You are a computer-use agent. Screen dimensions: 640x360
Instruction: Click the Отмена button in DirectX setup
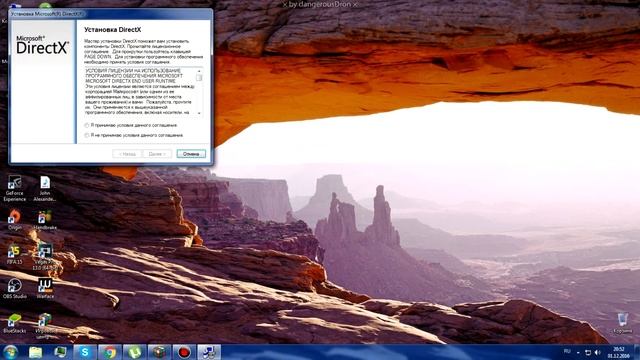[x=191, y=154]
